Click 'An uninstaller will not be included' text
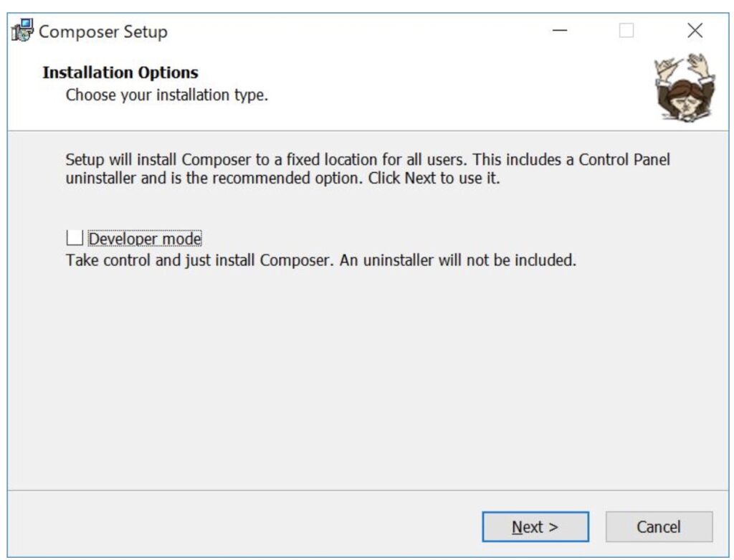 459,260
